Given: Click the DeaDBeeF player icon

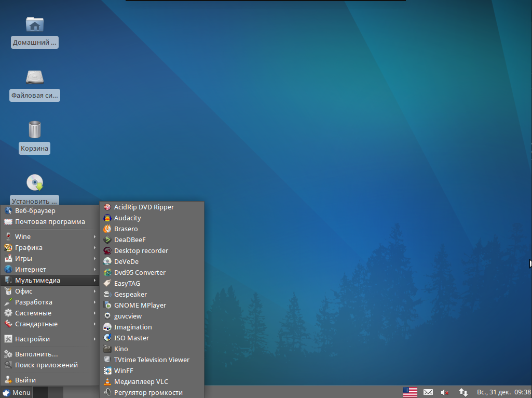Looking at the screenshot, I should coord(107,240).
